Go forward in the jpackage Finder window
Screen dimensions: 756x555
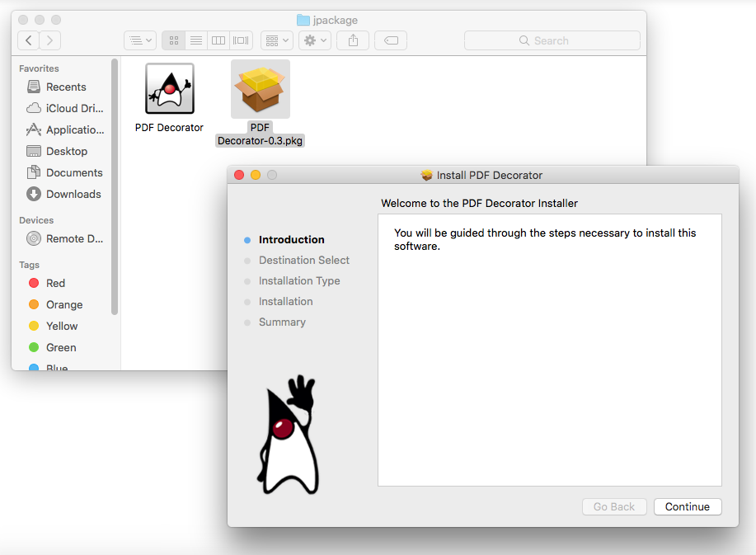[49, 40]
